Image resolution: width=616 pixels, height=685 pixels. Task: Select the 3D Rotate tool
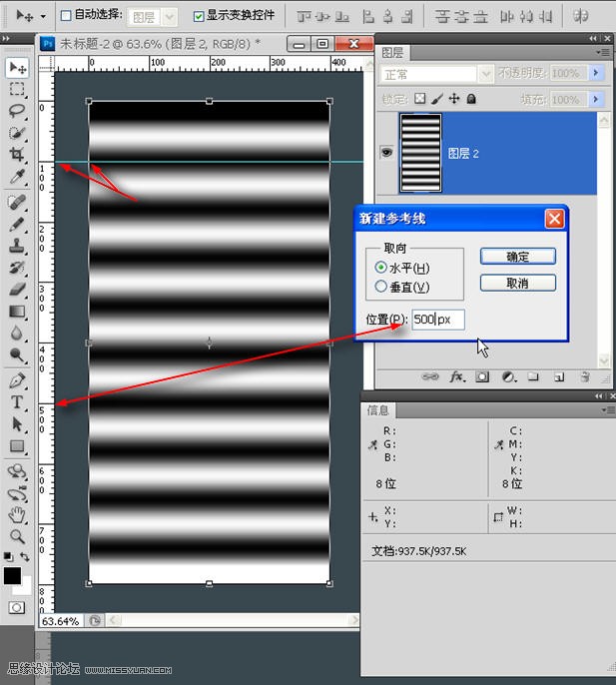[18, 471]
